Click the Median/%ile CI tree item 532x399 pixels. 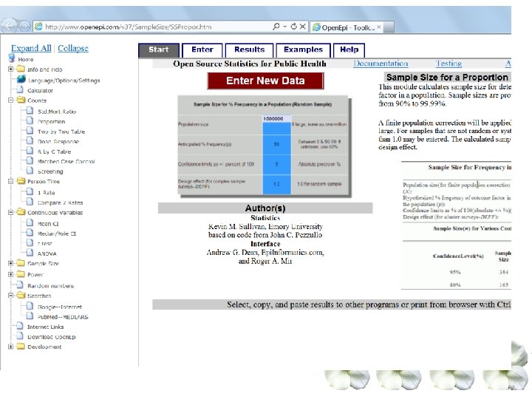57,233
